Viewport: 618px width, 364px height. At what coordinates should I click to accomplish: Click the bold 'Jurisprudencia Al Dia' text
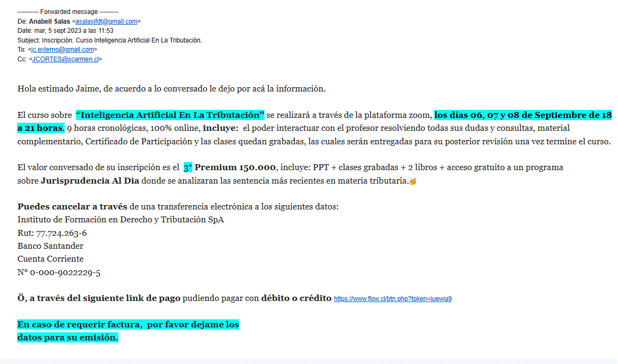89,181
